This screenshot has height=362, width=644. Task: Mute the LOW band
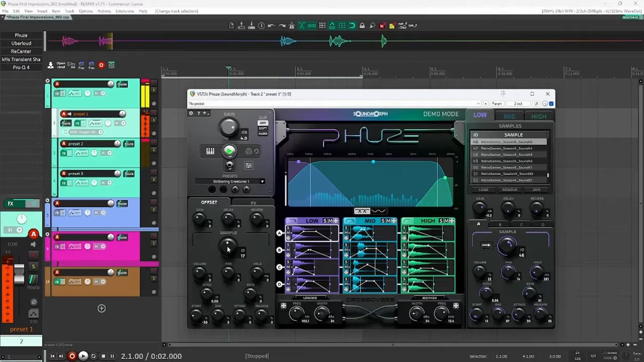tap(330, 221)
